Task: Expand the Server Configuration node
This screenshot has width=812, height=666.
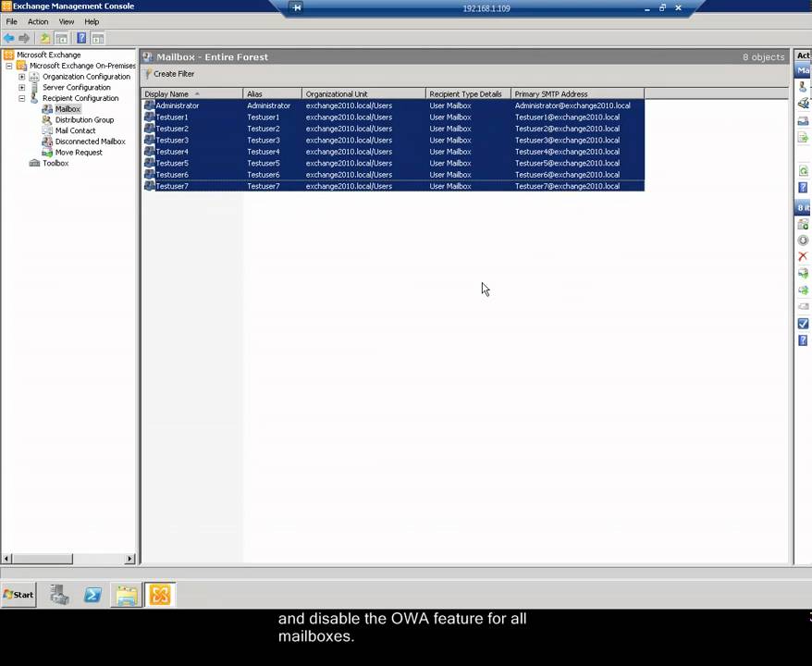Action: pos(22,88)
